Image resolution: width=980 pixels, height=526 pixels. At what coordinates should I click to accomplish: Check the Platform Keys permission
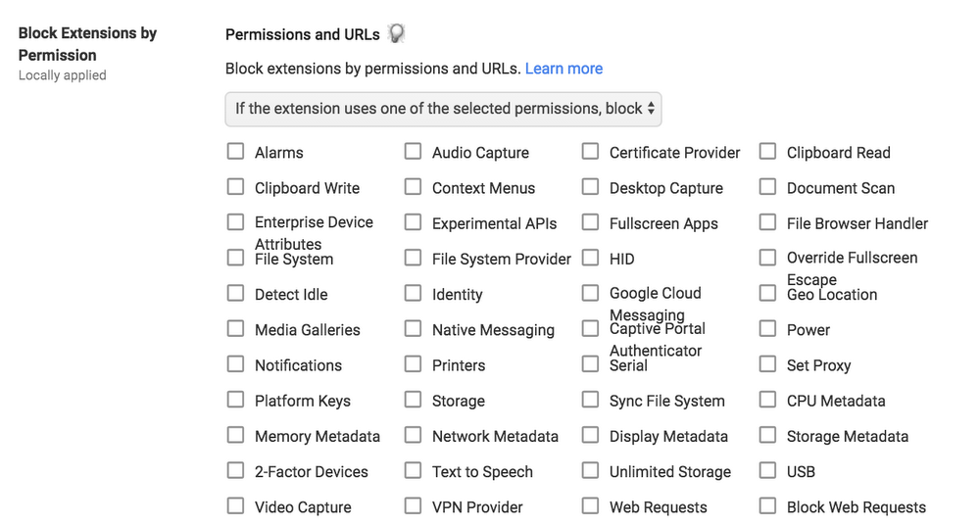coord(235,400)
